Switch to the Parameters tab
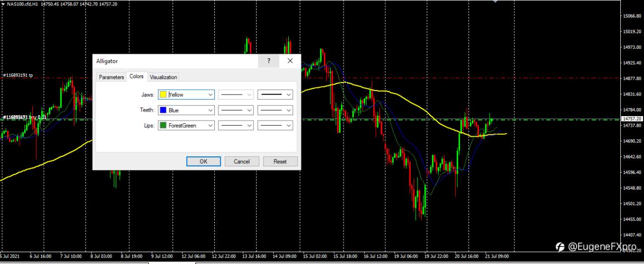The height and width of the screenshot is (264, 644). click(x=111, y=77)
